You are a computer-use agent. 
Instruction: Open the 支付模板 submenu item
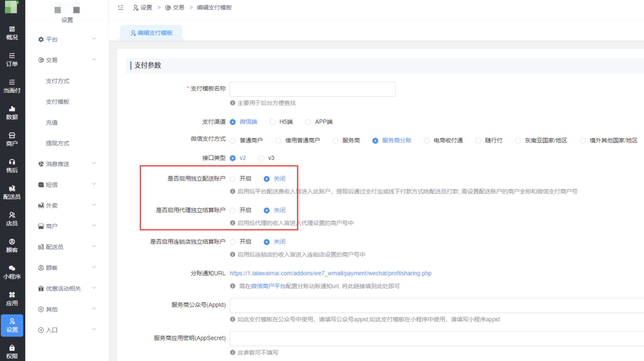pyautogui.click(x=58, y=102)
